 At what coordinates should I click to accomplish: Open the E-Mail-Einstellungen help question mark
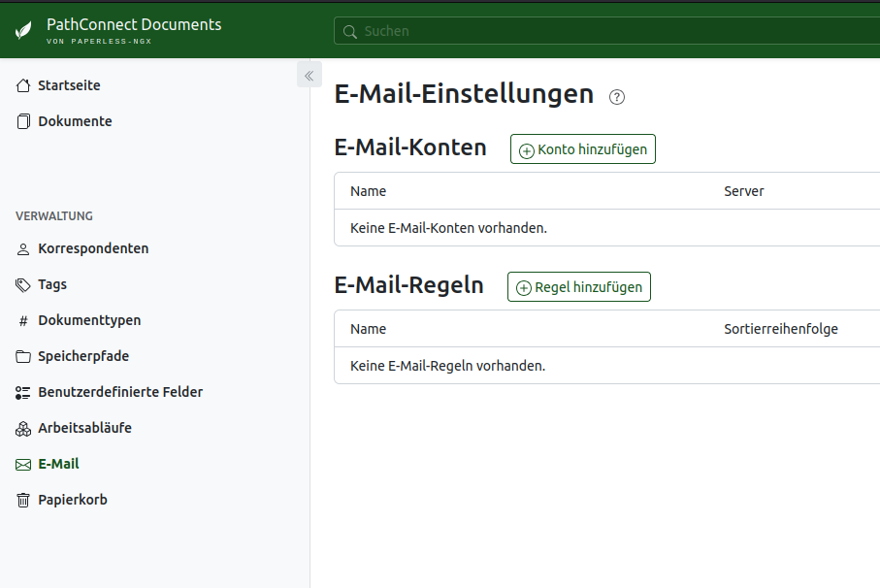click(617, 97)
